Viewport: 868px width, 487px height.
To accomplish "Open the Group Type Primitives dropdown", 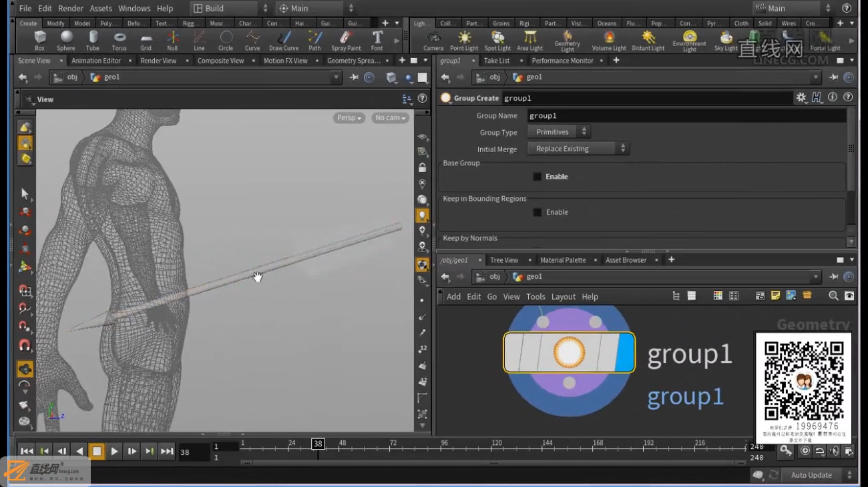I will [559, 132].
